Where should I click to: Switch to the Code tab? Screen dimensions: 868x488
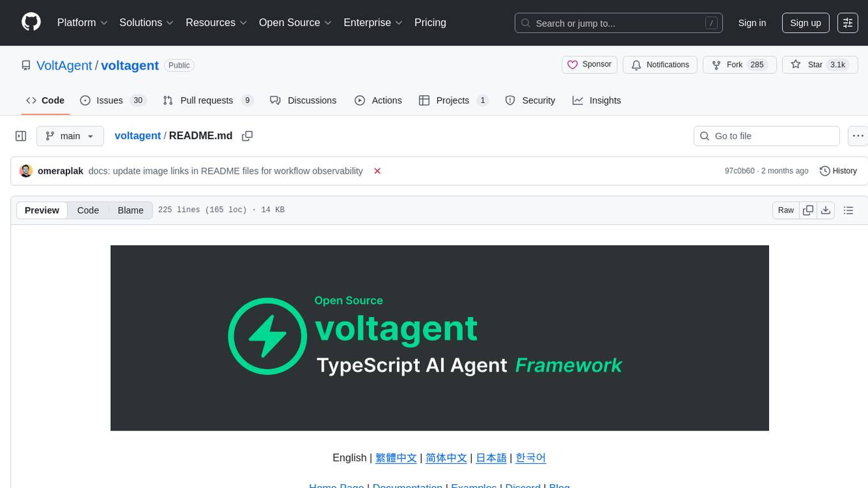(45, 100)
